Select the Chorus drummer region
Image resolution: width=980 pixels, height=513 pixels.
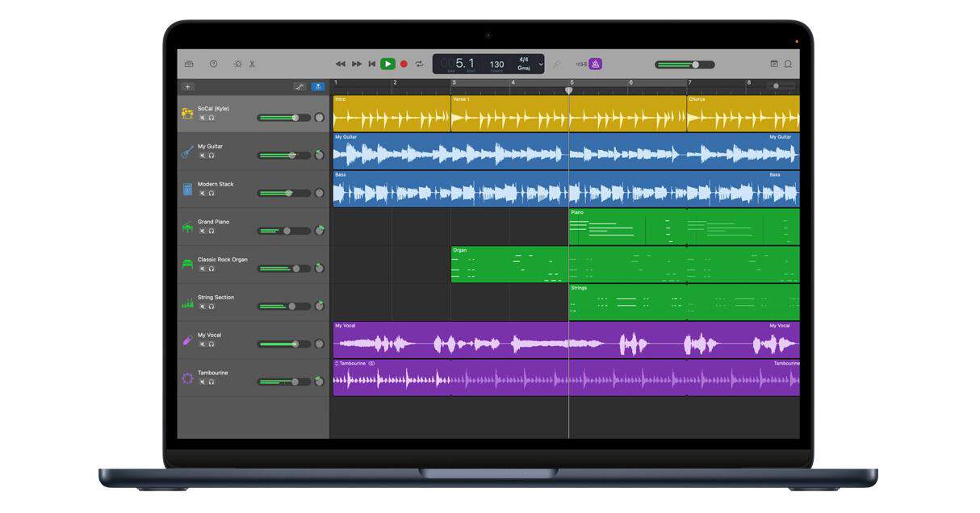[x=743, y=114]
